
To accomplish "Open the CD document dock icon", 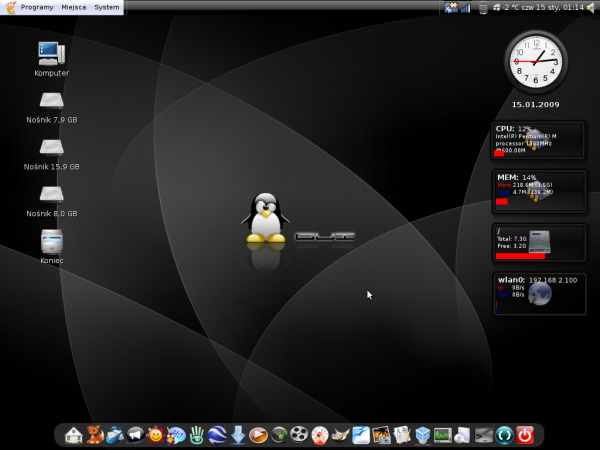I will coord(463,435).
